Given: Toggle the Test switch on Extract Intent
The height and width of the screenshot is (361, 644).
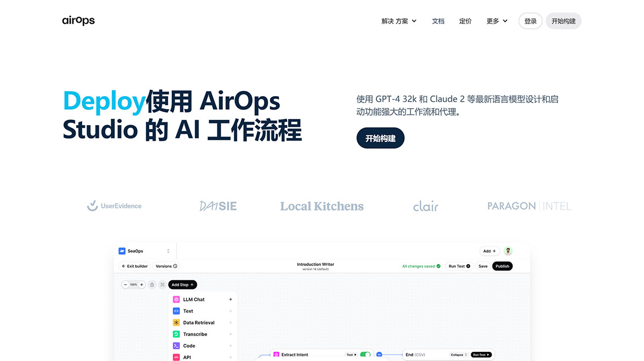Looking at the screenshot, I should (364, 354).
